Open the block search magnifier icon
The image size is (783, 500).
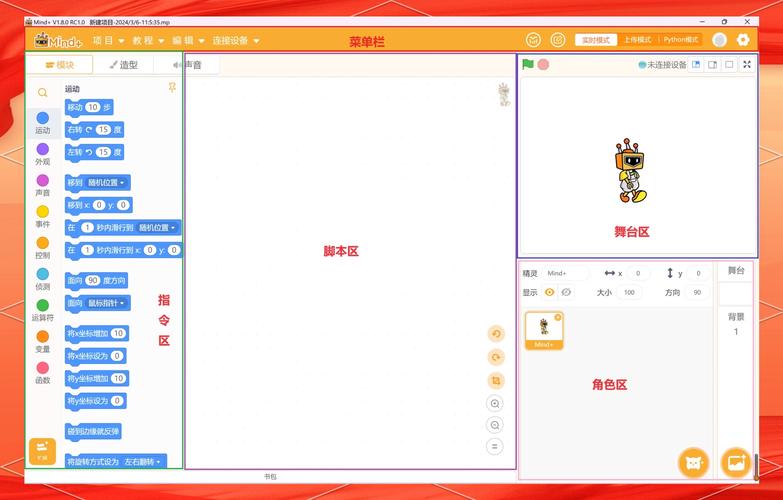(x=42, y=93)
